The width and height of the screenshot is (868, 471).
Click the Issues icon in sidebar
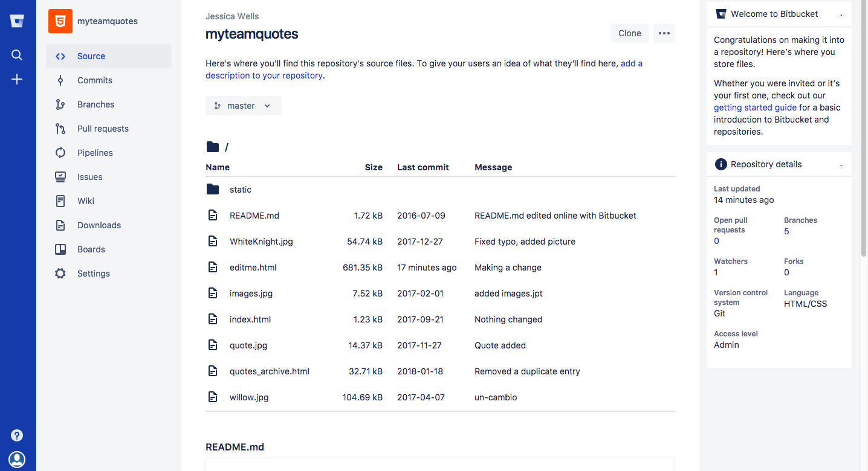[x=60, y=177]
